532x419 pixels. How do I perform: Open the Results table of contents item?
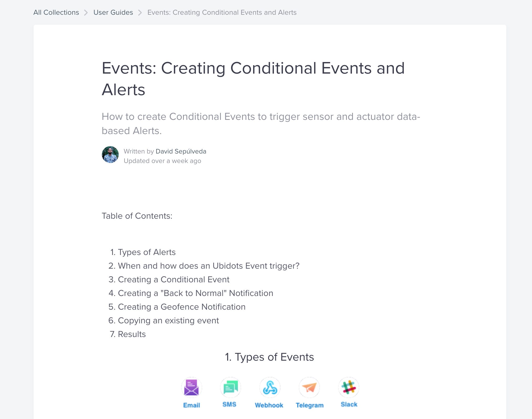(x=132, y=334)
